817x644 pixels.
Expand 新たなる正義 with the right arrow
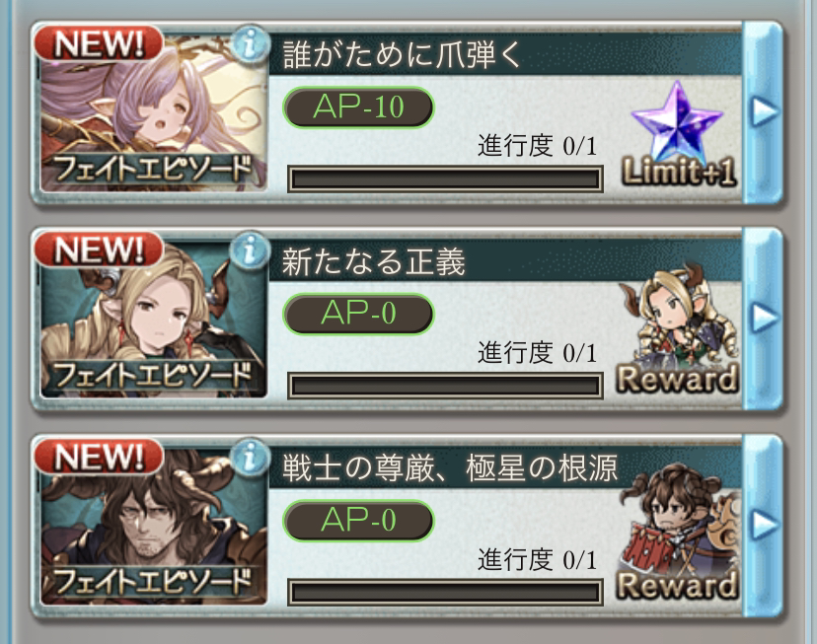(764, 318)
